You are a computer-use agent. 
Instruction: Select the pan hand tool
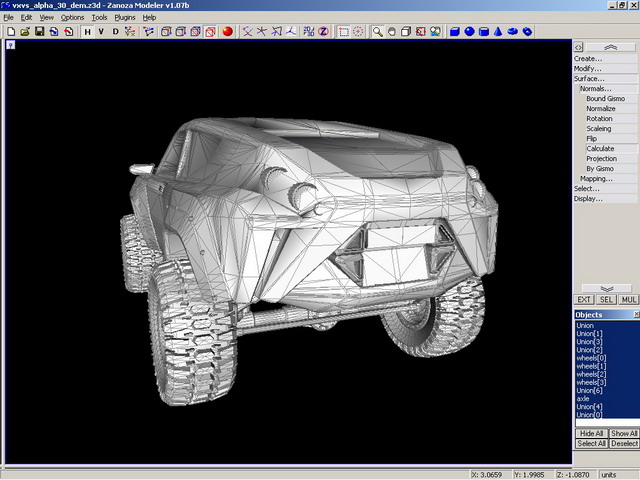coord(391,31)
